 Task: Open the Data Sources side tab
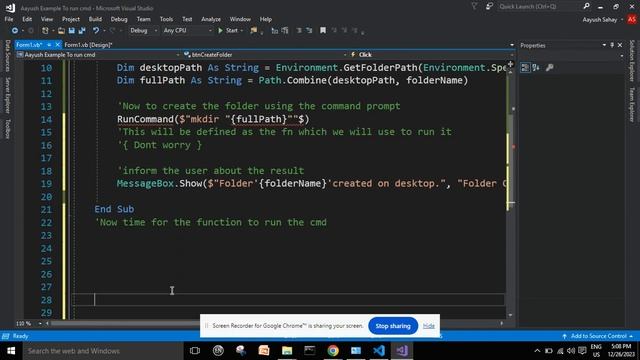tap(7, 56)
